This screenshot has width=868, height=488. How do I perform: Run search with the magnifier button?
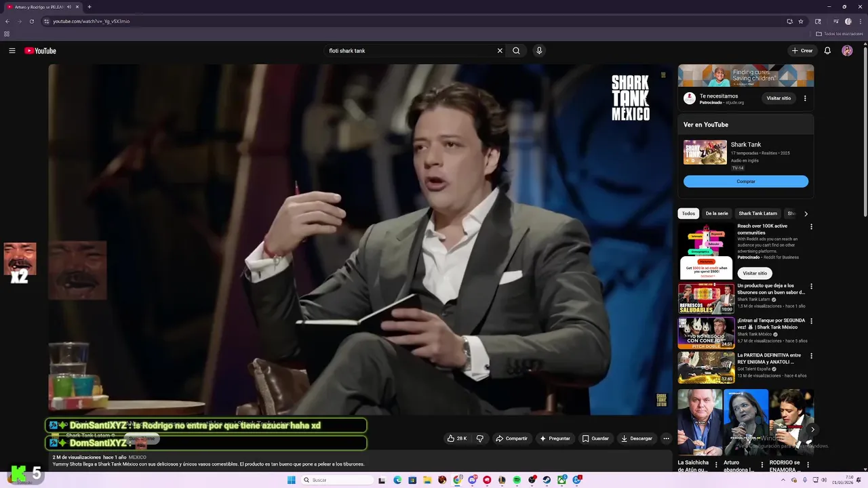(516, 51)
